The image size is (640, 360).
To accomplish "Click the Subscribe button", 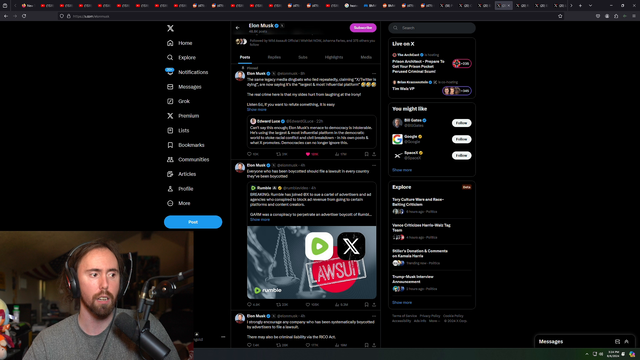I will tap(363, 28).
